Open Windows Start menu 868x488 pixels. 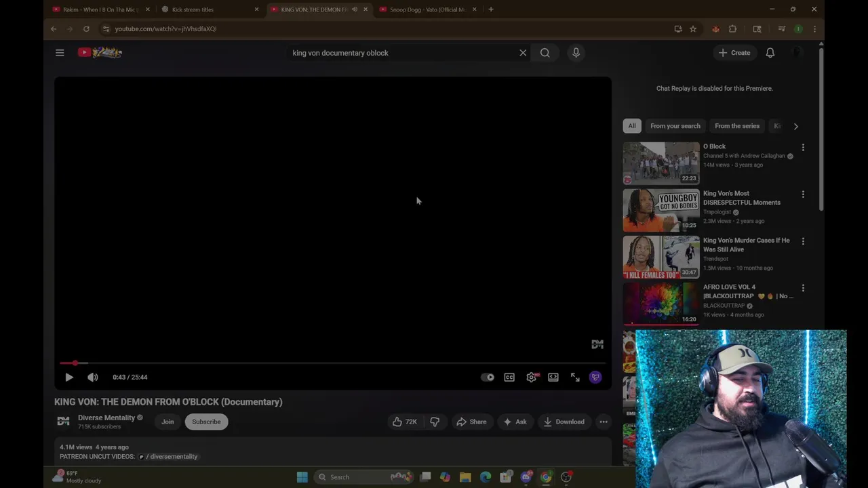(x=302, y=477)
